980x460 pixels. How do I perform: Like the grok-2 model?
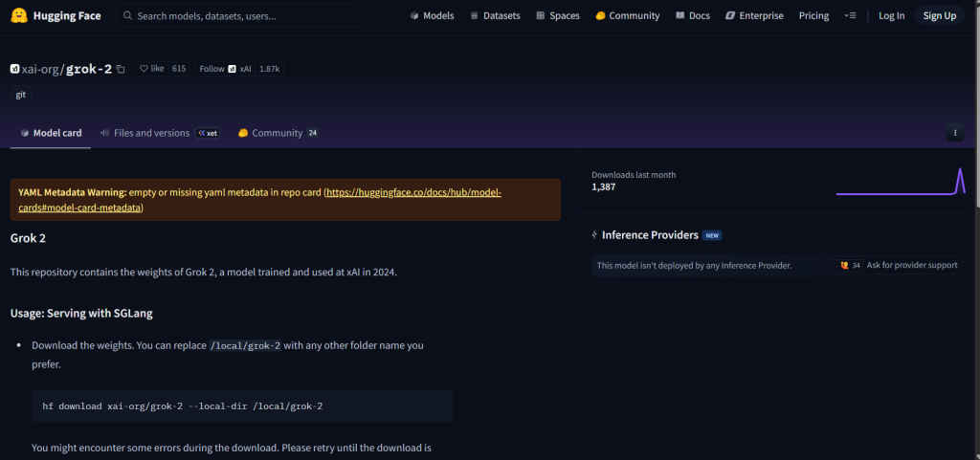pos(152,69)
